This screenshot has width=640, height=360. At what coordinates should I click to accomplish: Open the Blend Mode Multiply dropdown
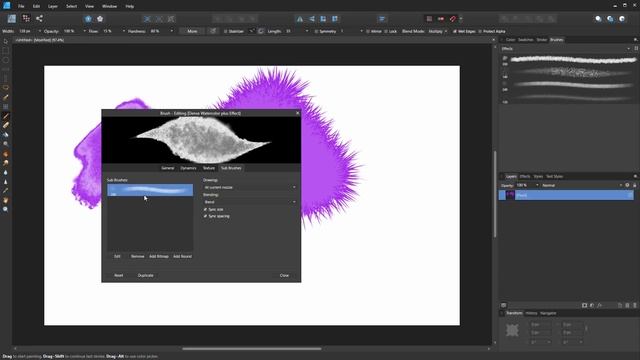coord(438,31)
